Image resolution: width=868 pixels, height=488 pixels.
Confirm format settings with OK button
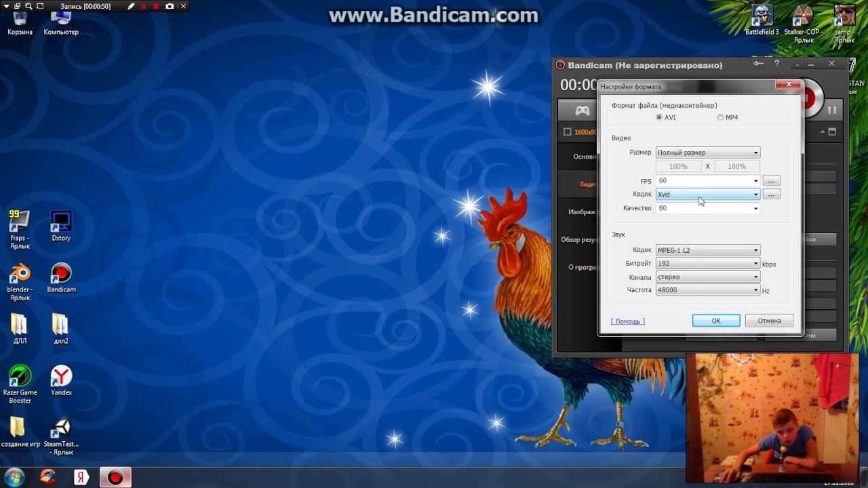[x=716, y=321]
